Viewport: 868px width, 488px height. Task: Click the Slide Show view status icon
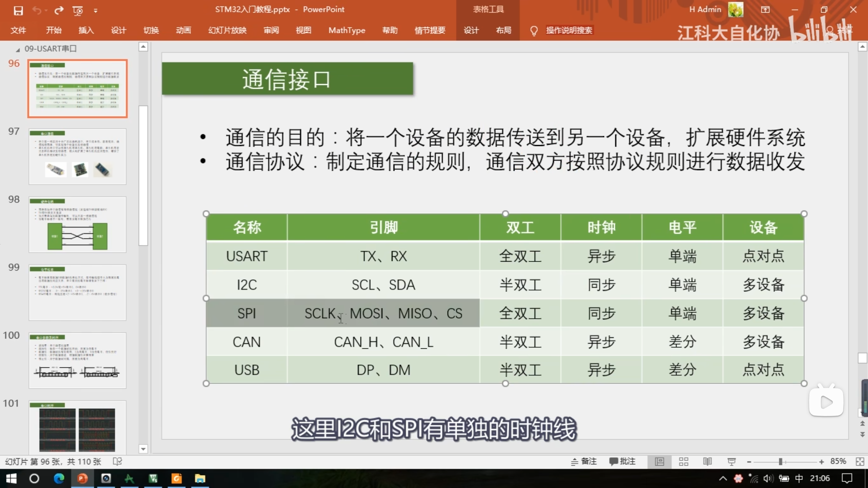[731, 462]
